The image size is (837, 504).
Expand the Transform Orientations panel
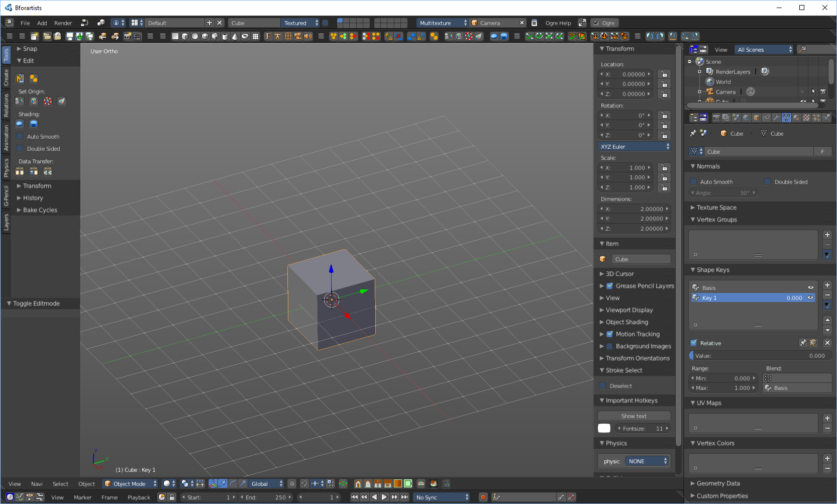(637, 358)
